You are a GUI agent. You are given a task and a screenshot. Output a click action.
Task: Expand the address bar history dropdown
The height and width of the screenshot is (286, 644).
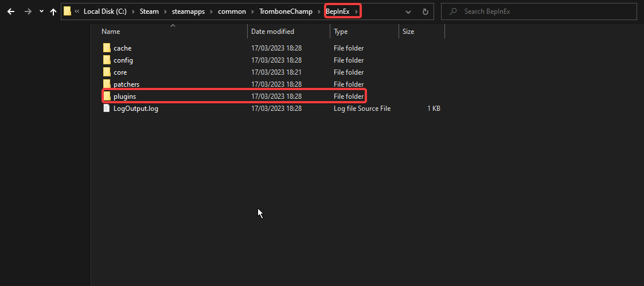pos(408,11)
